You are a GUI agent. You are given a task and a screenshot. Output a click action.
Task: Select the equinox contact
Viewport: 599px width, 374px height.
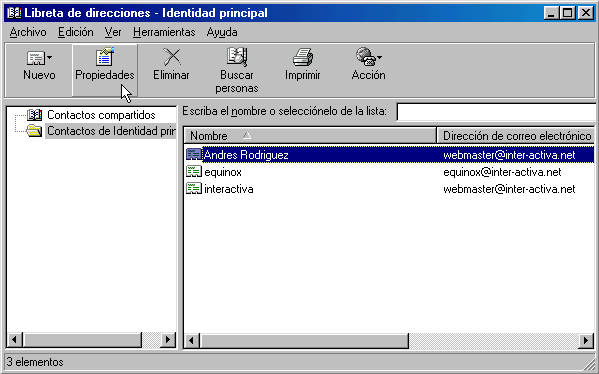point(223,172)
